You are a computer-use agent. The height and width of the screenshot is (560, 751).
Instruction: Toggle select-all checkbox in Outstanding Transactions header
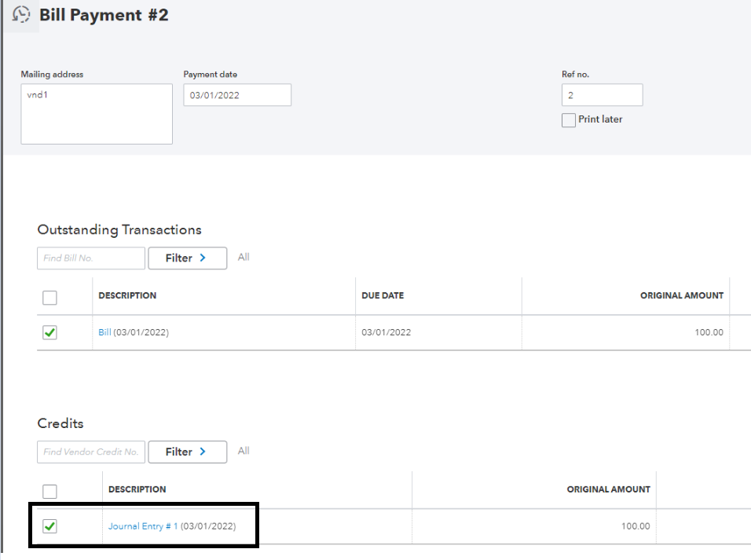(49, 298)
